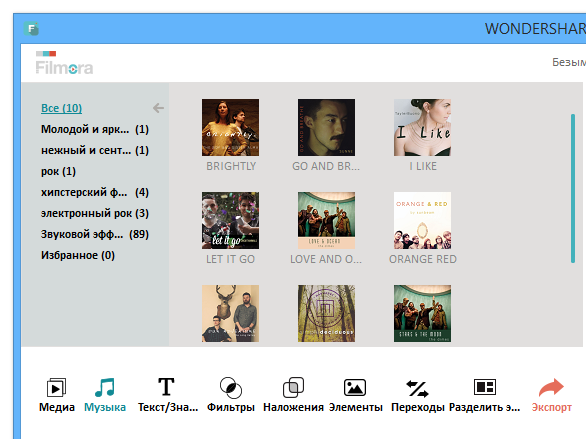Select the Все (10) category link
586x439 pixels.
61,108
